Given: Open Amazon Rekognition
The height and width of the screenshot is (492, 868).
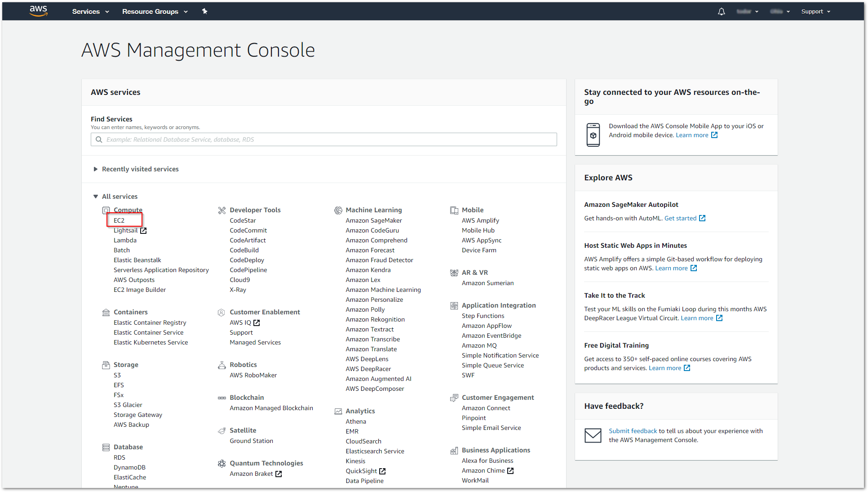Looking at the screenshot, I should (375, 319).
